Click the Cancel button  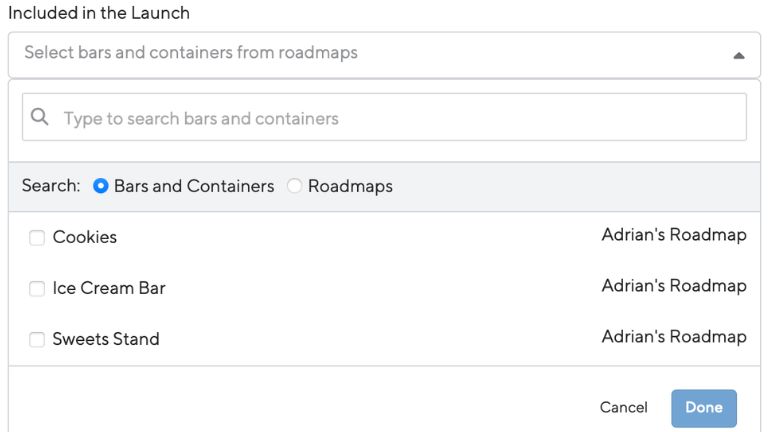(624, 408)
